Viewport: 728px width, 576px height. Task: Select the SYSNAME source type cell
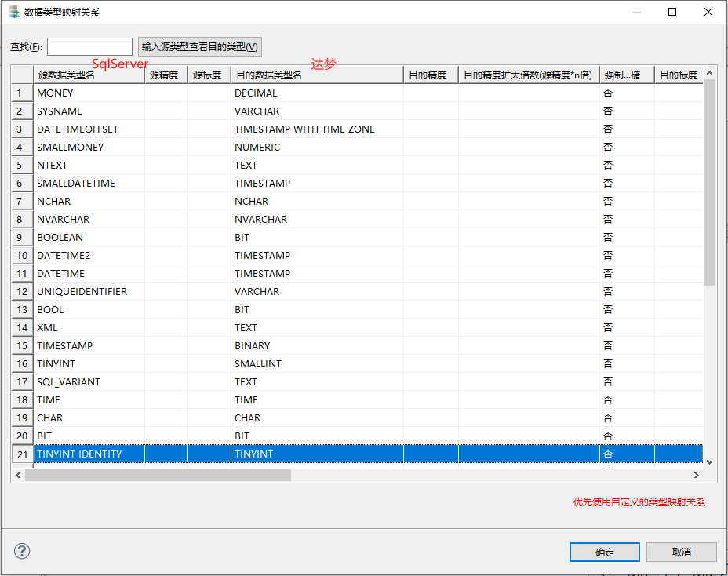coord(89,111)
